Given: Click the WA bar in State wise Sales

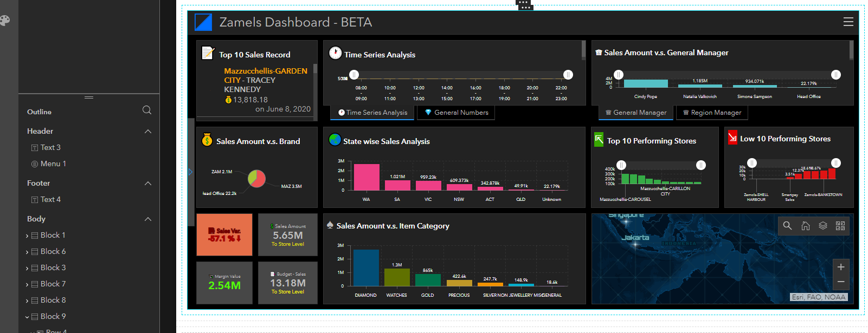Looking at the screenshot, I should click(367, 177).
